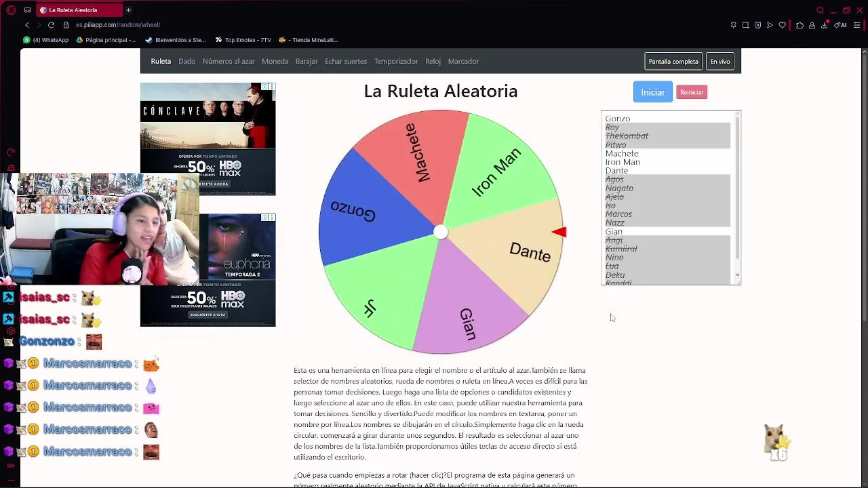Open the Barajar menu item
868x488 pixels.
tap(307, 61)
